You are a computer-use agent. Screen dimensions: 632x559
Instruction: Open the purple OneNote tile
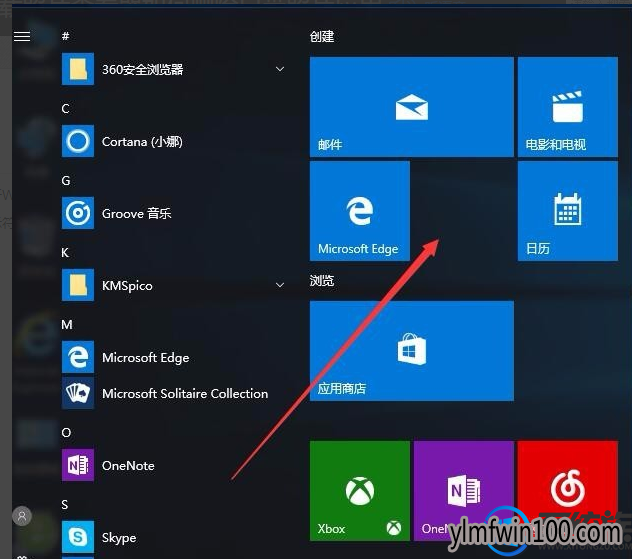click(464, 490)
